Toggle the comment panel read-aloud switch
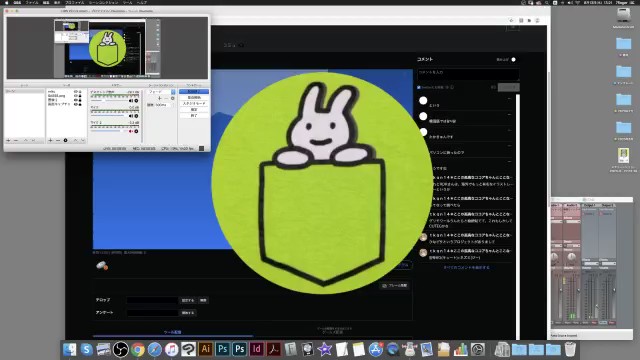This screenshot has height=360, width=640. click(513, 60)
